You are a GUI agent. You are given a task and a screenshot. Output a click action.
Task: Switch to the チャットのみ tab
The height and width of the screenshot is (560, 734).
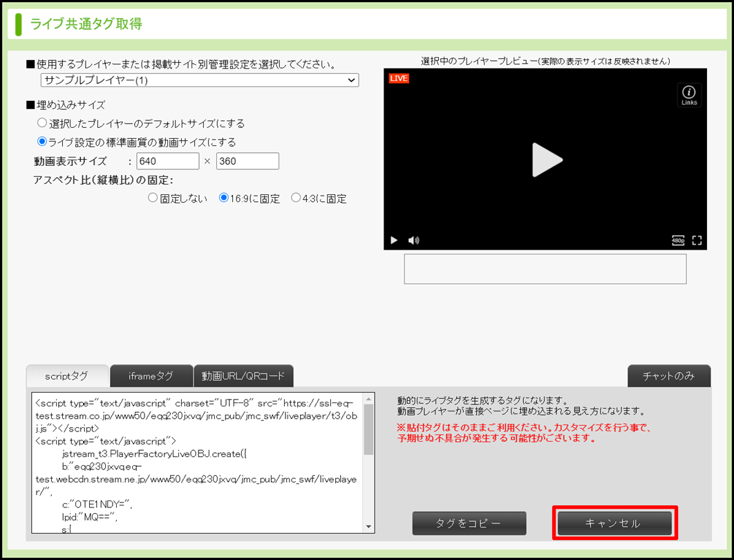coord(668,376)
